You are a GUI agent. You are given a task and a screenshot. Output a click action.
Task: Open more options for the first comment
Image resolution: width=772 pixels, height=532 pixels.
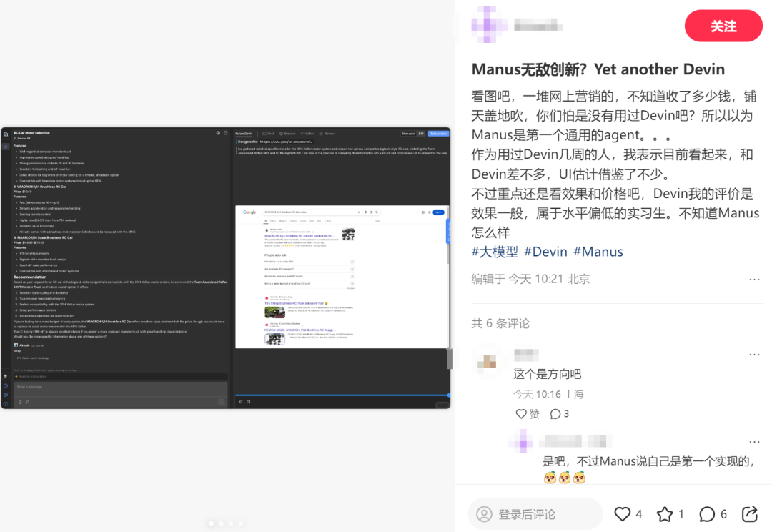pyautogui.click(x=755, y=354)
